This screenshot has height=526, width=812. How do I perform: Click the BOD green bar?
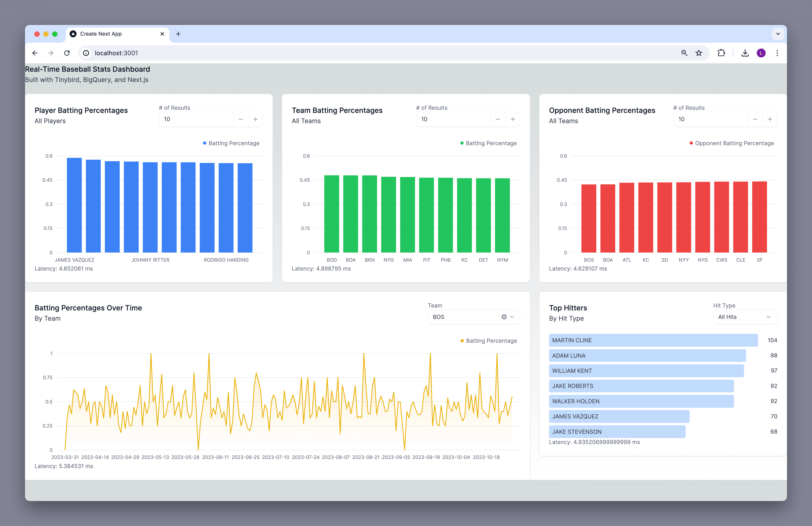(x=332, y=214)
